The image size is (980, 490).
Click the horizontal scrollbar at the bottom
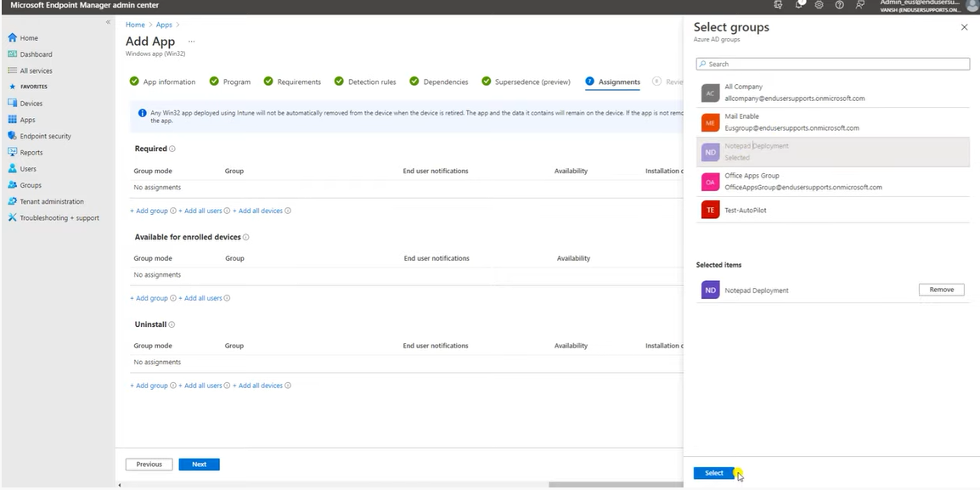(616, 485)
